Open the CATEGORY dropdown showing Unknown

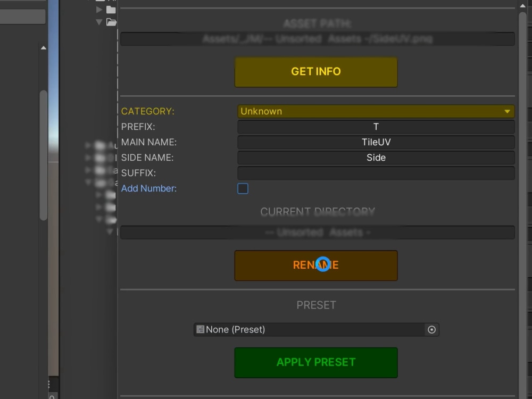point(375,111)
